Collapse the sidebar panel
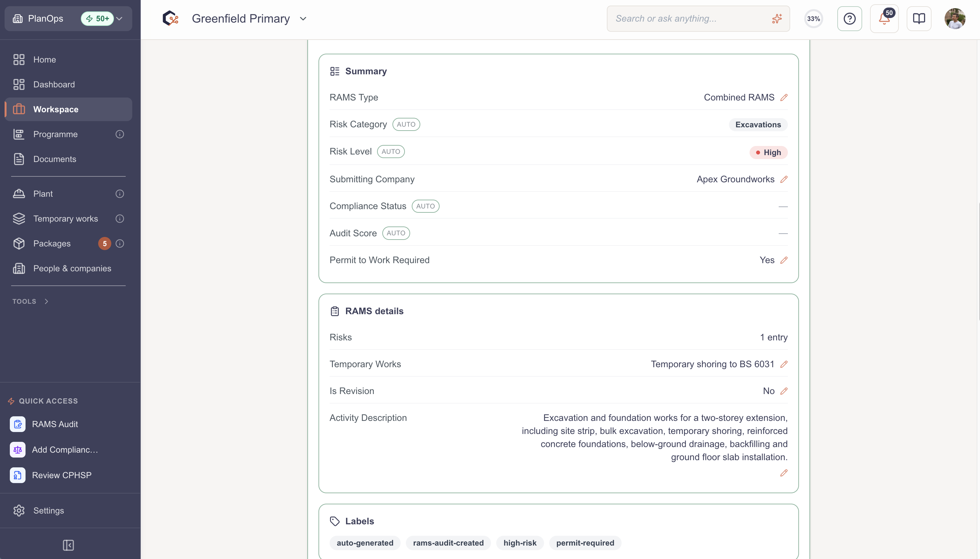This screenshot has width=980, height=559. pyautogui.click(x=68, y=545)
